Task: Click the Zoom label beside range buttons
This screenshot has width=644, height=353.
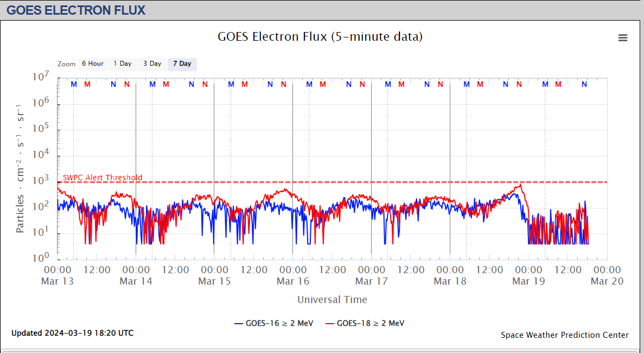Action: click(67, 64)
